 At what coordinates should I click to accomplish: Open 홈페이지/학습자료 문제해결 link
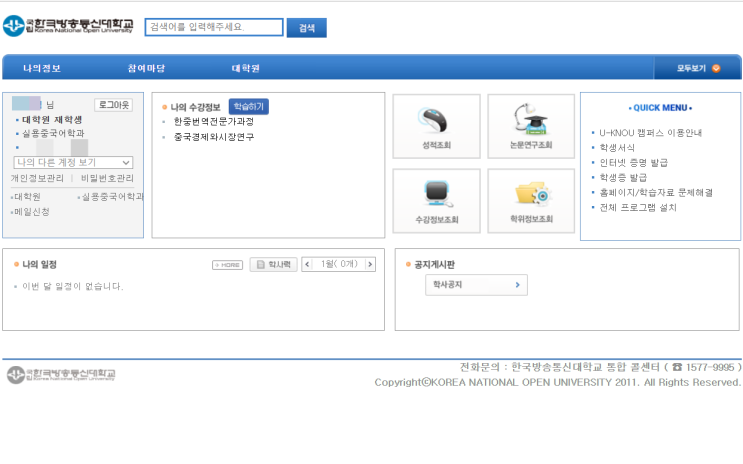pos(656,192)
